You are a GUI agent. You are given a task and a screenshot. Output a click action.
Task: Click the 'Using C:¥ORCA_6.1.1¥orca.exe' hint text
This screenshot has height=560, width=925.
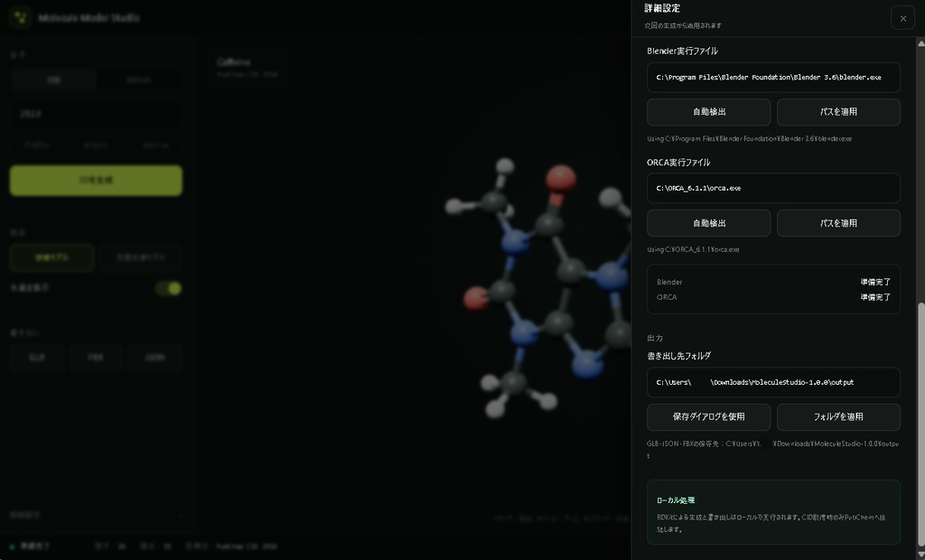(x=693, y=249)
